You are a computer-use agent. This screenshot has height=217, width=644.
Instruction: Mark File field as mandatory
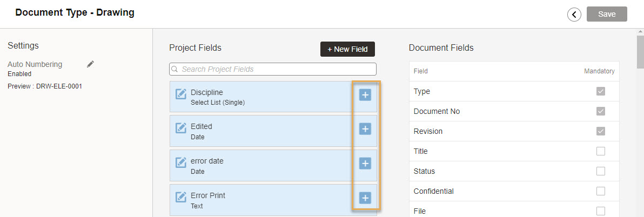[600, 211]
